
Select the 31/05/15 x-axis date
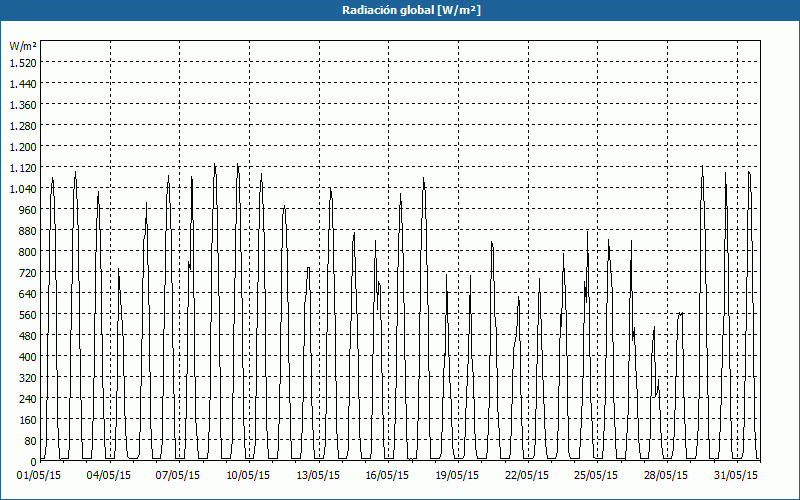(736, 475)
